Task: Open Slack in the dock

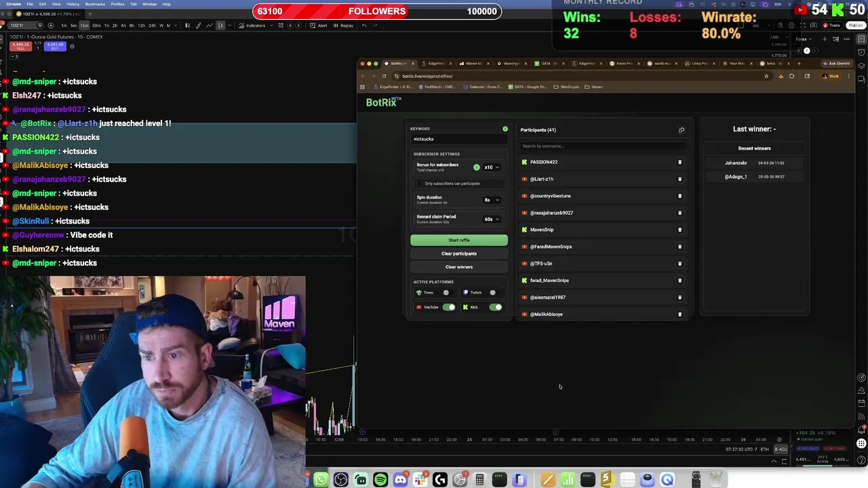Action: [420, 480]
